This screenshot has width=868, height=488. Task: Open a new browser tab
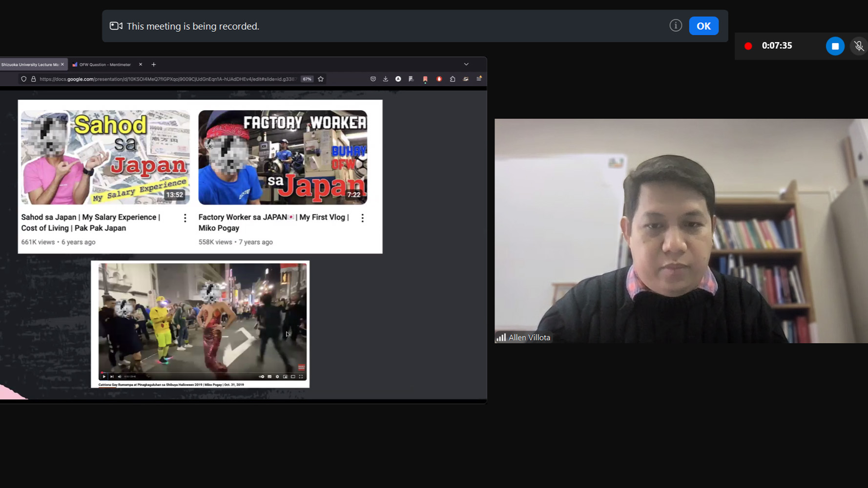tap(154, 64)
